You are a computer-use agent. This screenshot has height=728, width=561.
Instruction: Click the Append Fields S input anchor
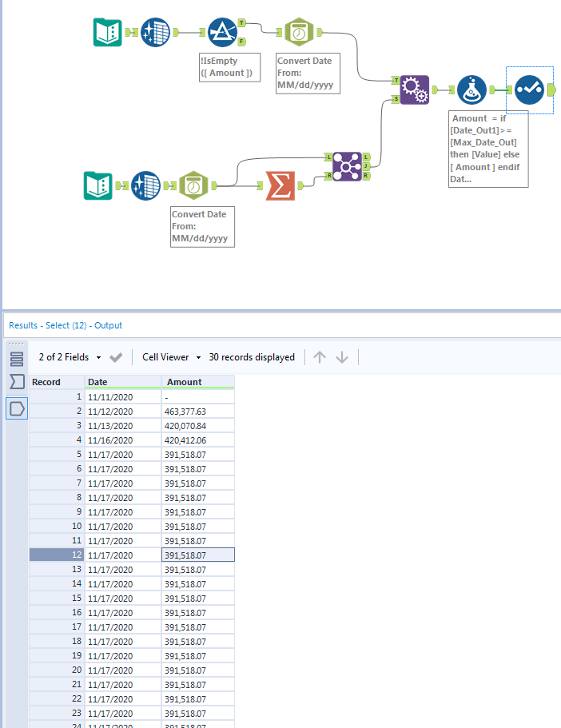[396, 99]
